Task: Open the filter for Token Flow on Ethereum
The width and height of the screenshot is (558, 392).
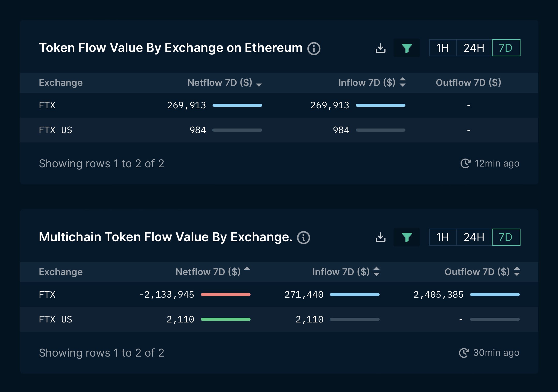Action: 407,48
